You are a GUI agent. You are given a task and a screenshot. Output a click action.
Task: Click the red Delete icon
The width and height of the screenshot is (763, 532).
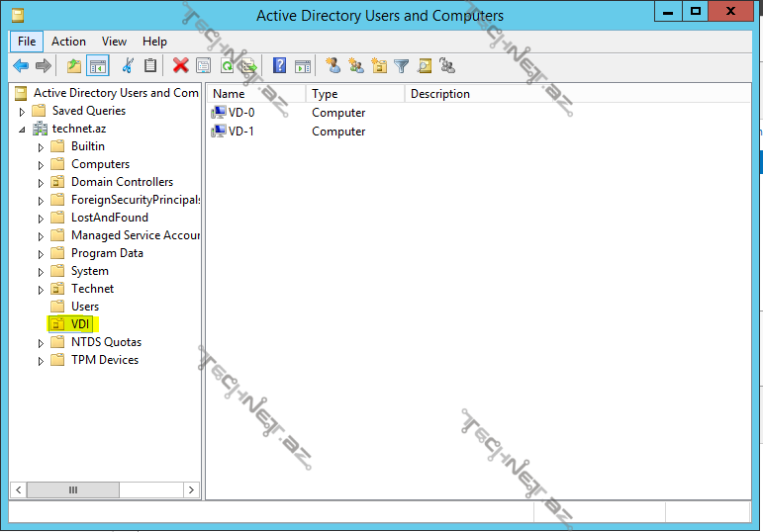tap(180, 66)
